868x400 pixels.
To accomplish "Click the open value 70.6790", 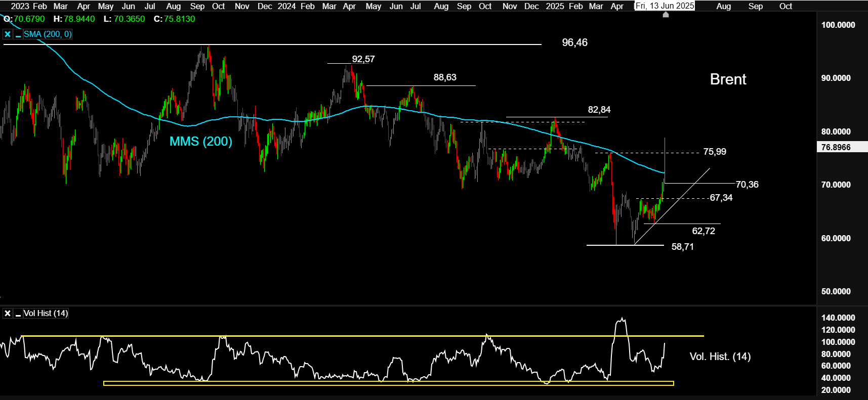I will (29, 19).
